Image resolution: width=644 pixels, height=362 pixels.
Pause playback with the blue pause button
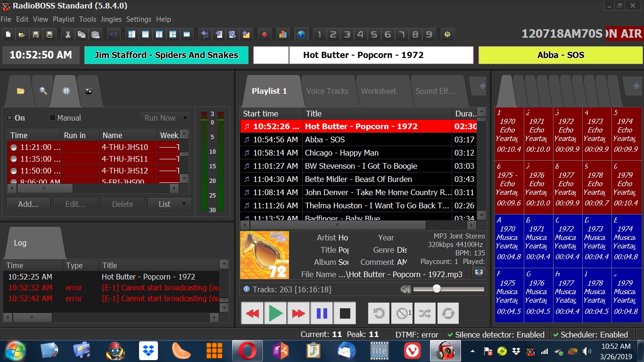pyautogui.click(x=322, y=313)
